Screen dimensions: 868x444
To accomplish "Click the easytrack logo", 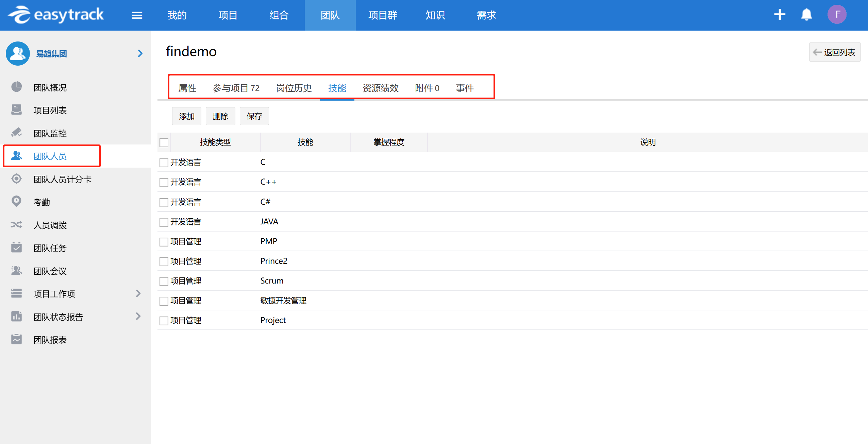I will click(x=56, y=15).
